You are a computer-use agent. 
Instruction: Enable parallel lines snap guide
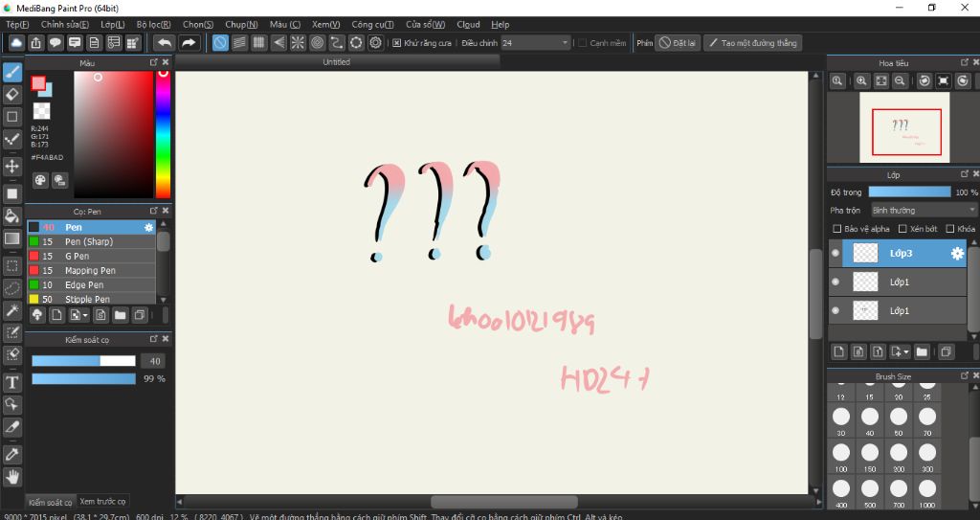click(239, 42)
